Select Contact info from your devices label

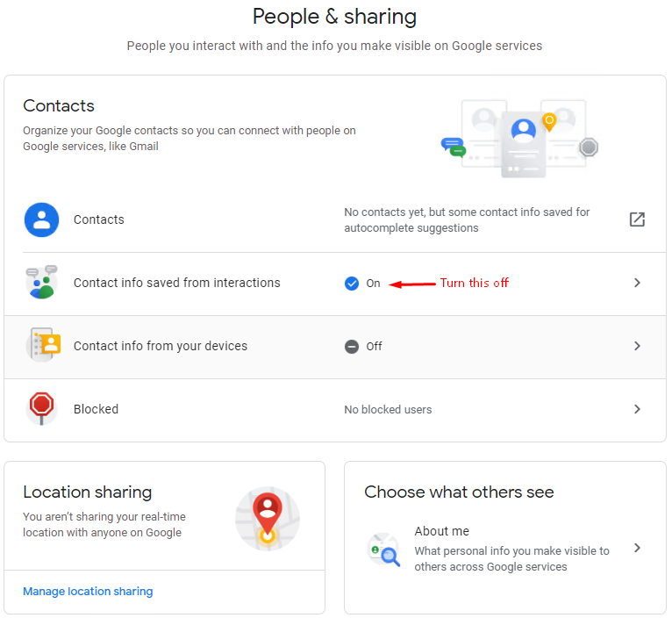click(161, 346)
